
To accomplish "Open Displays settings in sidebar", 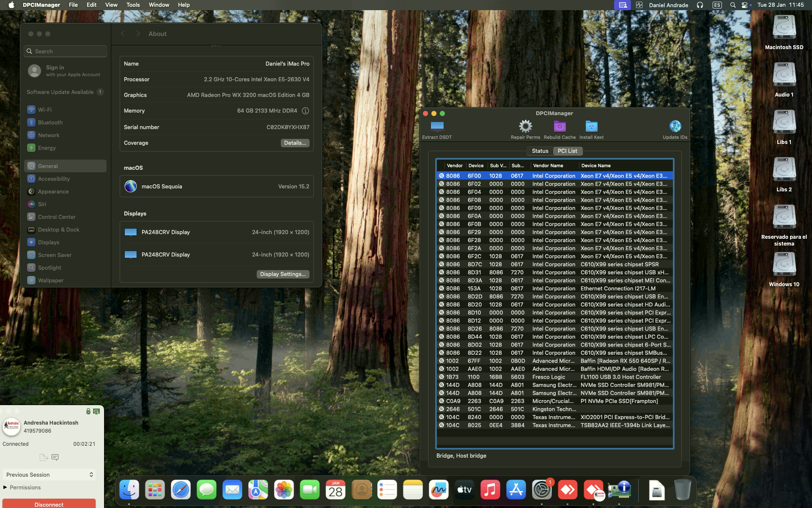I will point(65,242).
